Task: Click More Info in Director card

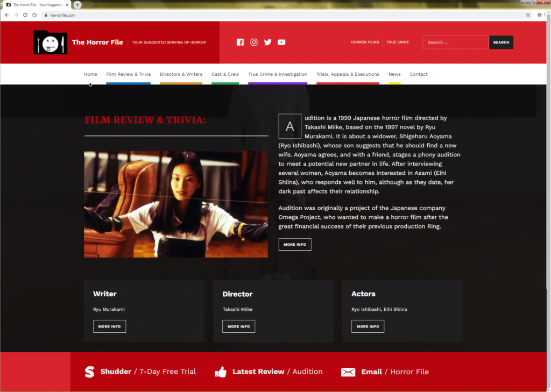Action: [x=238, y=326]
